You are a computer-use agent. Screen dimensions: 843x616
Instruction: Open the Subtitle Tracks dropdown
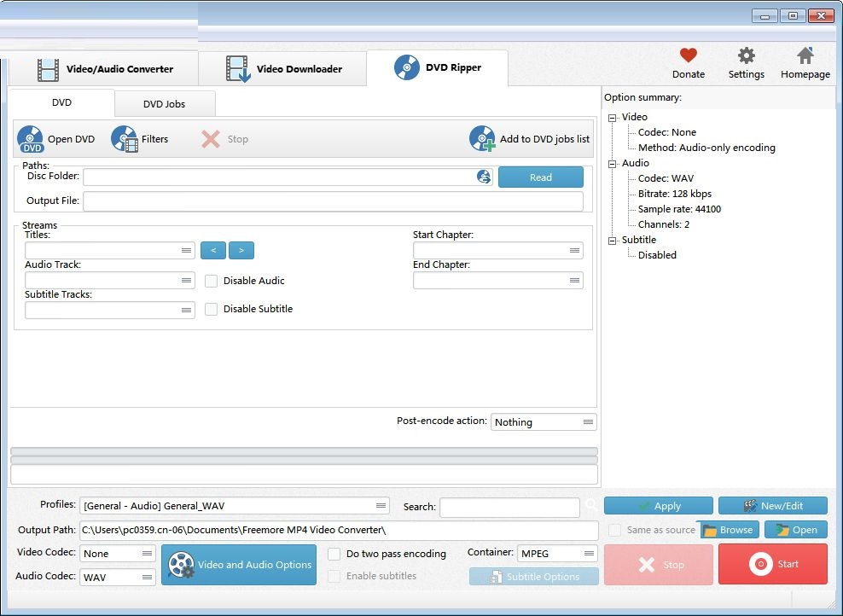(110, 311)
